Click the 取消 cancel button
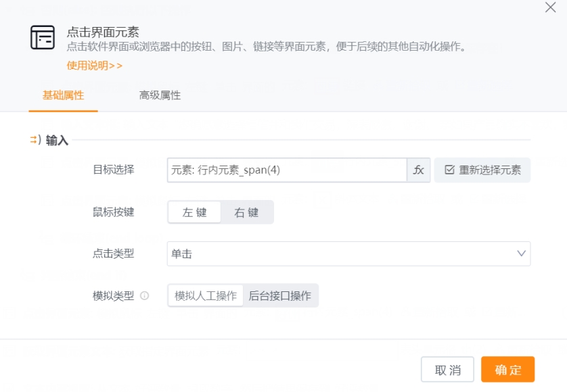567x392 pixels. tap(448, 369)
